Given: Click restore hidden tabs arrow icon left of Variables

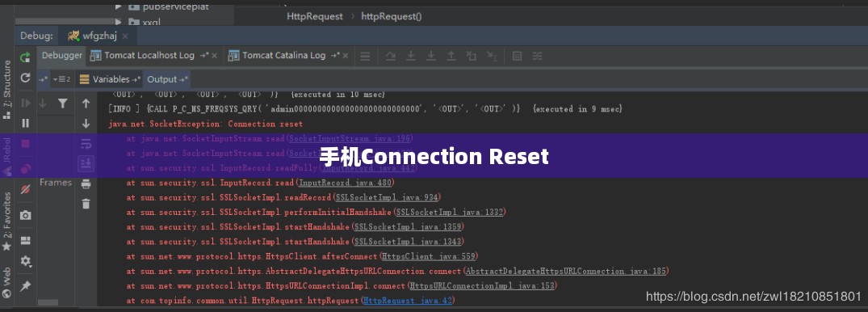Looking at the screenshot, I should coord(43,79).
